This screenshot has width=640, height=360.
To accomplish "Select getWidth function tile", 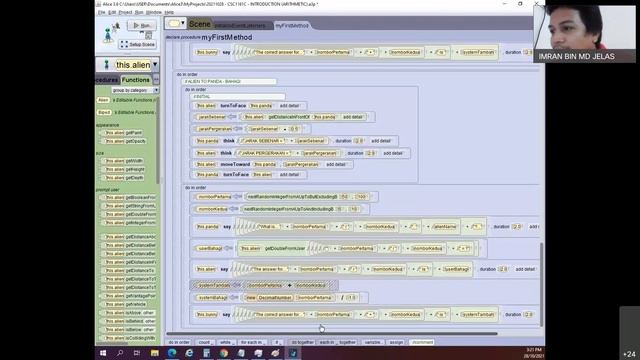I will [x=124, y=161].
